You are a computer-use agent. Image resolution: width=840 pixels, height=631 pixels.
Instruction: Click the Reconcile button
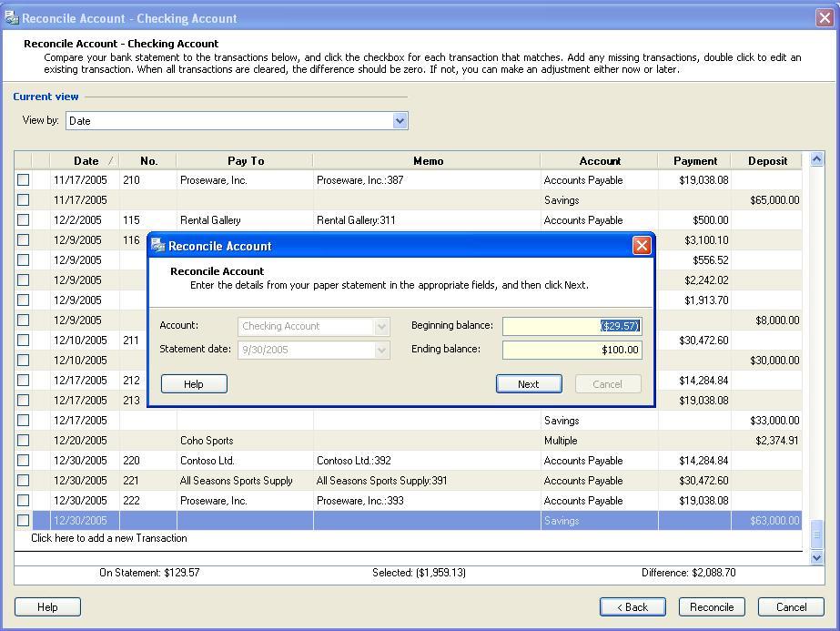(711, 607)
